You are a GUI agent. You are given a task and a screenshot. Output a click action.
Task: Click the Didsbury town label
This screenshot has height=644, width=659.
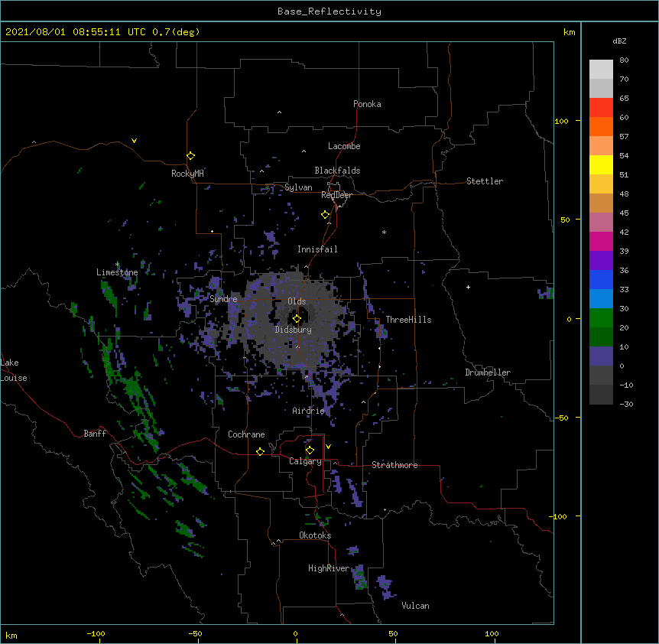point(294,330)
